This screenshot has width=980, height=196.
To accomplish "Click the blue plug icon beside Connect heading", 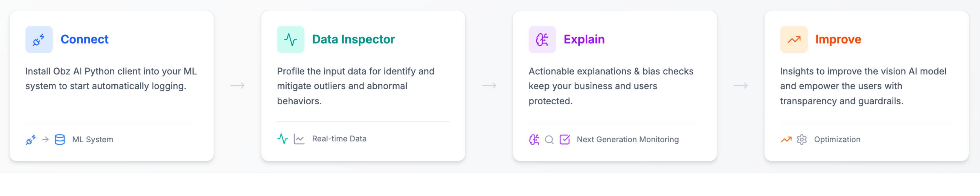I will click(x=39, y=40).
